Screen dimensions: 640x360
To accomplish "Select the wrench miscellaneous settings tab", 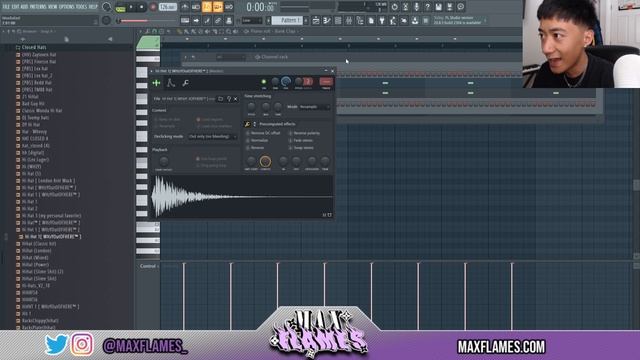I will click(x=185, y=83).
